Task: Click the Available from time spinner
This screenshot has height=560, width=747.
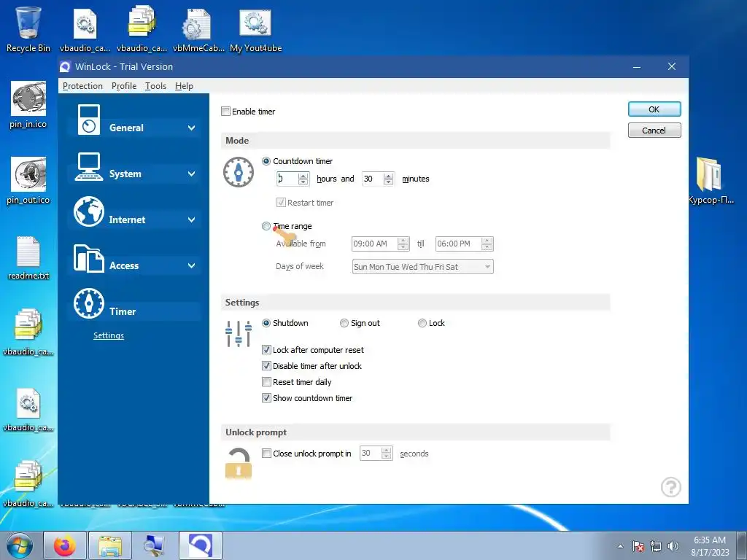Action: [403, 244]
